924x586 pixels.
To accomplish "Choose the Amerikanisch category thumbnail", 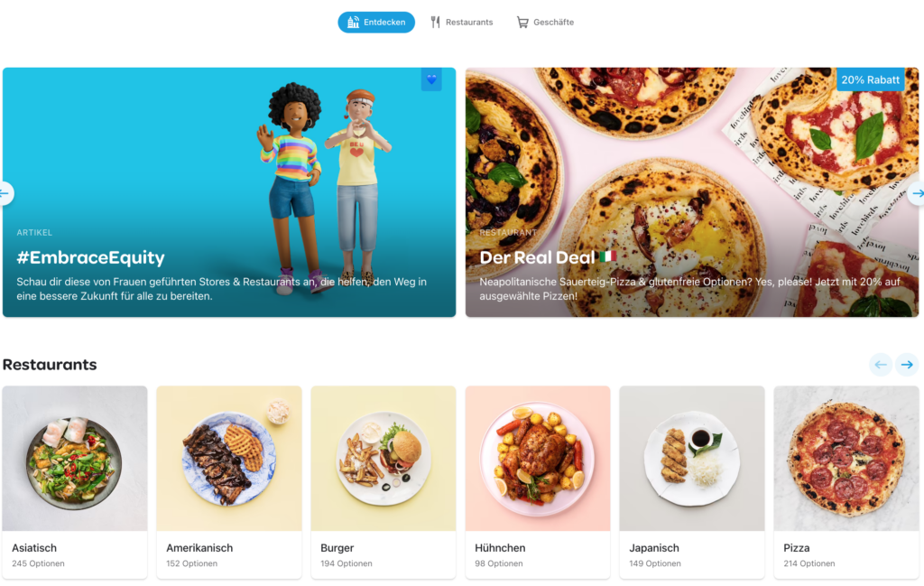I will [x=228, y=459].
